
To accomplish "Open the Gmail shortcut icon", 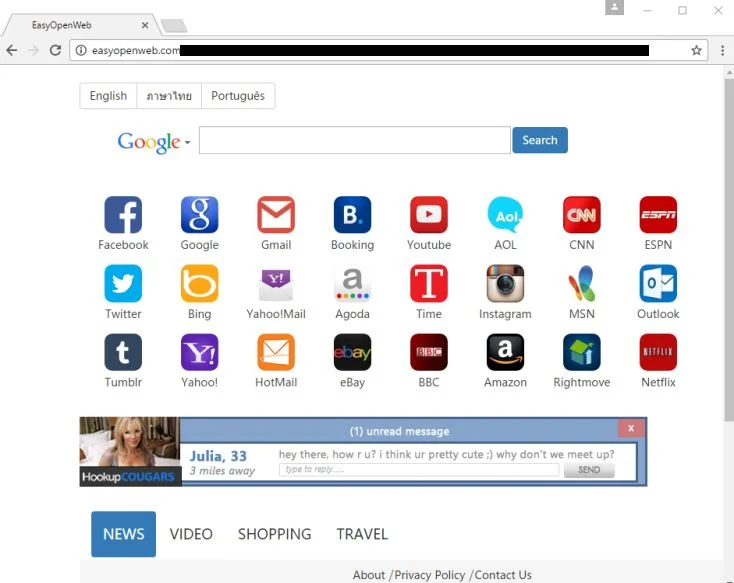I will pyautogui.click(x=276, y=215).
